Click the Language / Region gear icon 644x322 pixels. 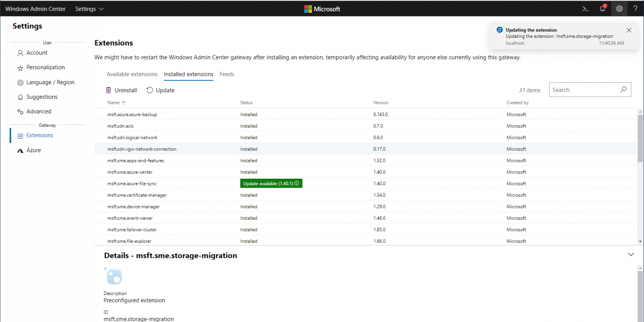(20, 83)
